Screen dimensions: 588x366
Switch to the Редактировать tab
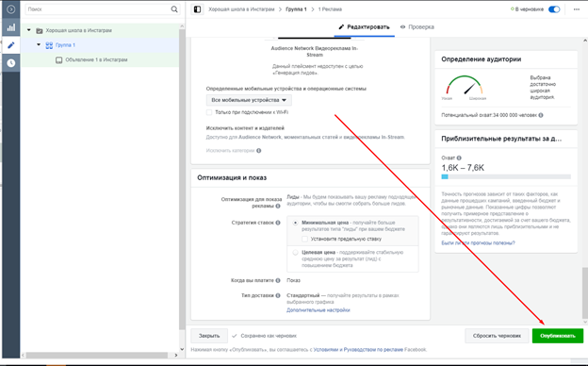364,27
